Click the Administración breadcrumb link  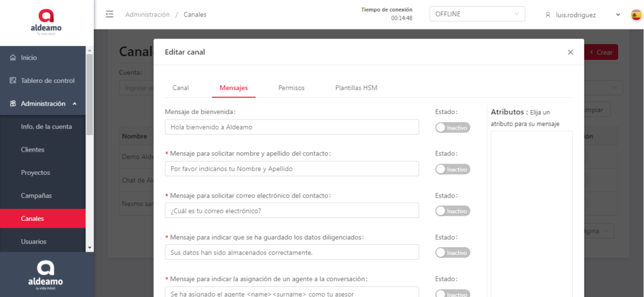coord(147,14)
